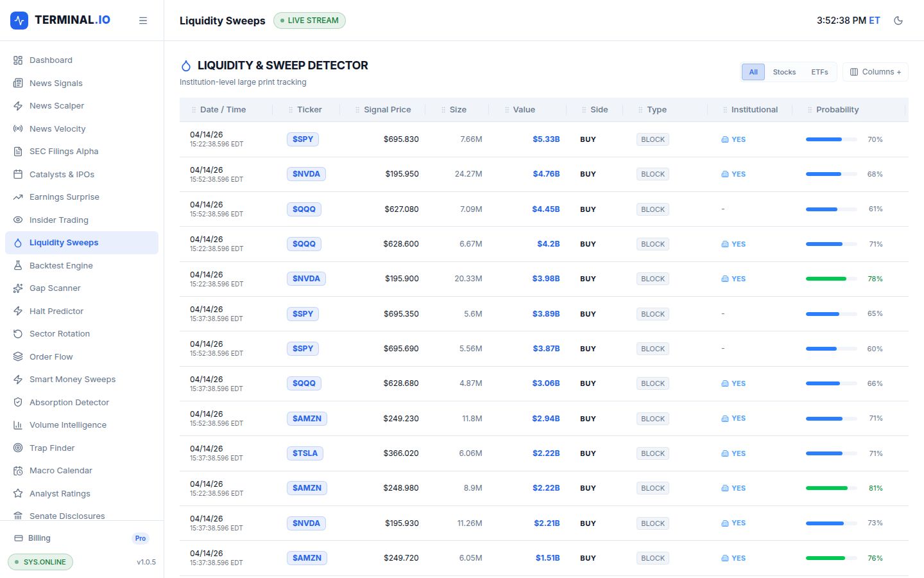Click the LIVE STREAM badge
924x578 pixels.
coord(309,21)
